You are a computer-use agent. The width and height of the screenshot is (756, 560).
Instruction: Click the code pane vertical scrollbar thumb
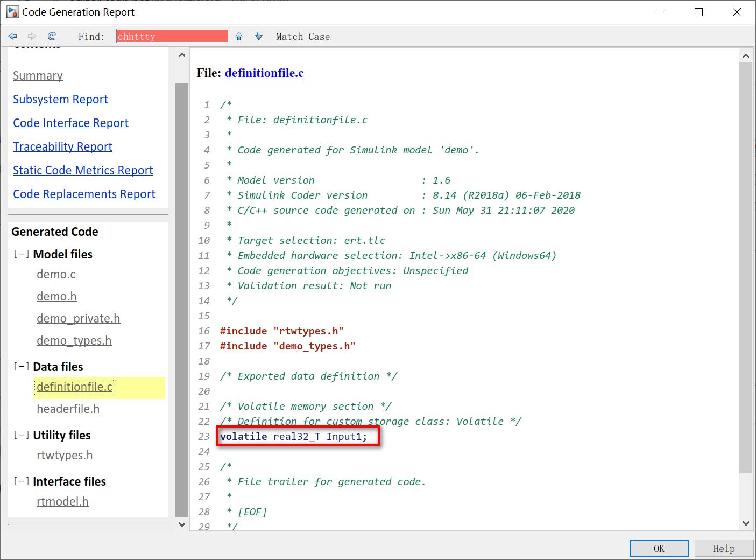point(746,268)
